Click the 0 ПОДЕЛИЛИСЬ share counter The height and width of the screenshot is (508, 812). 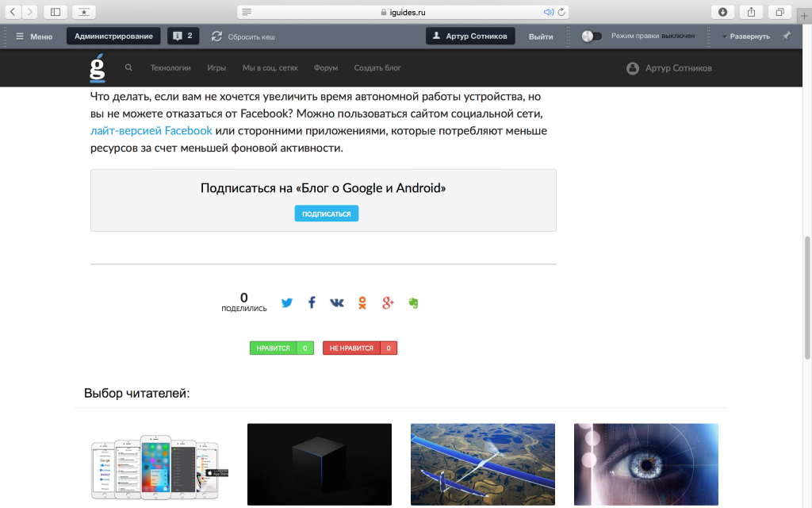point(244,302)
